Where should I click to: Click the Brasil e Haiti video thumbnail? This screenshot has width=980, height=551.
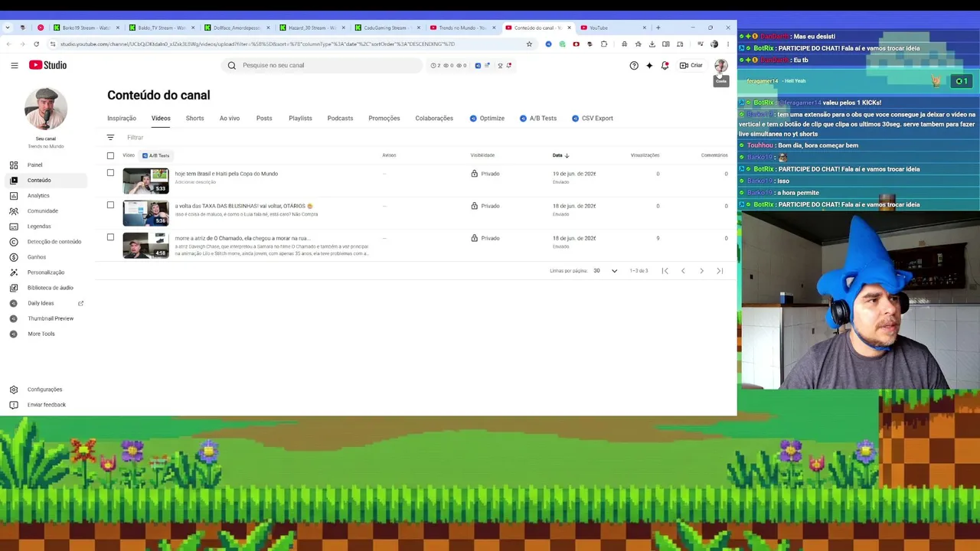[145, 181]
